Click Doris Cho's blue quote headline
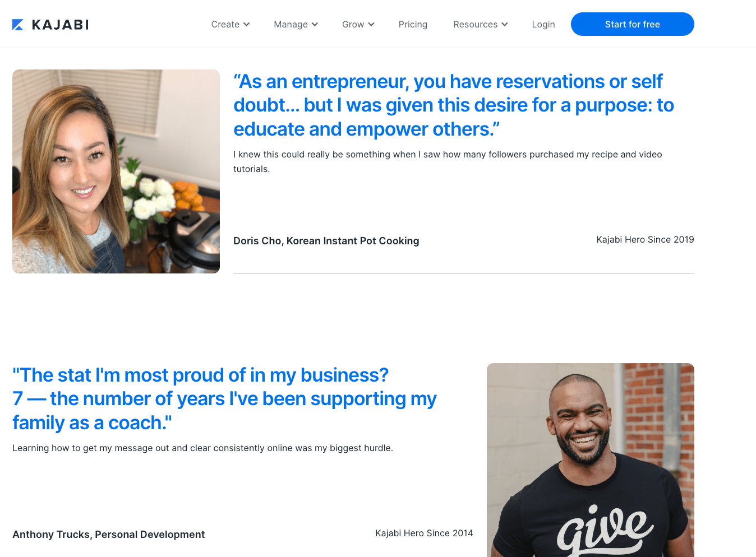This screenshot has width=756, height=557. pyautogui.click(x=453, y=105)
